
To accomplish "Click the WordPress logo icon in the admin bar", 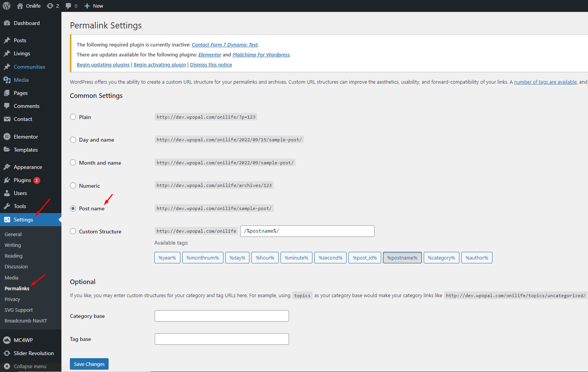I will tap(7, 6).
